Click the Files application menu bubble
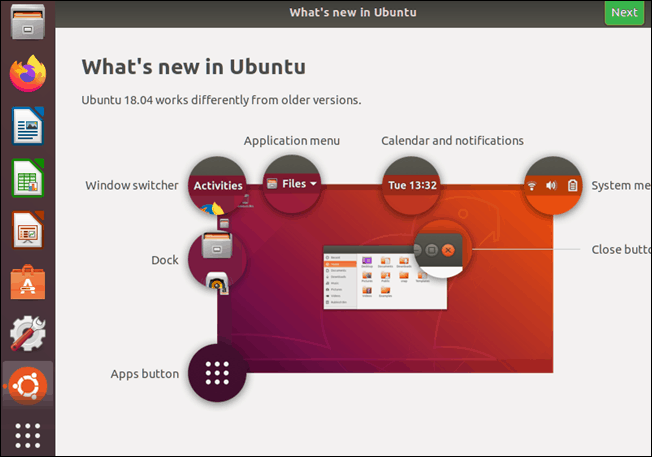Screen dimensions: 652x457 [292, 184]
